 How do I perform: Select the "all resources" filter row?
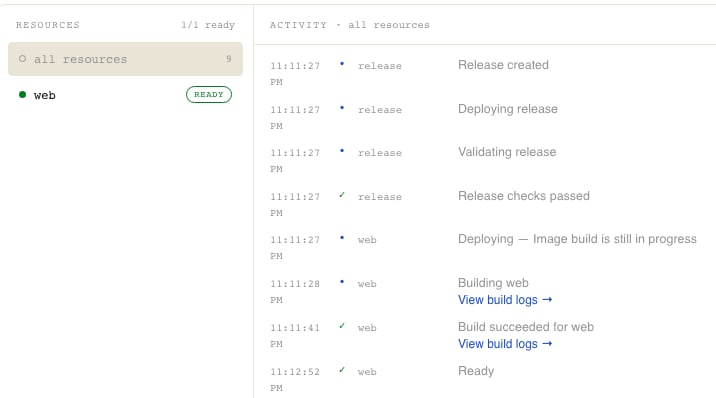125,59
